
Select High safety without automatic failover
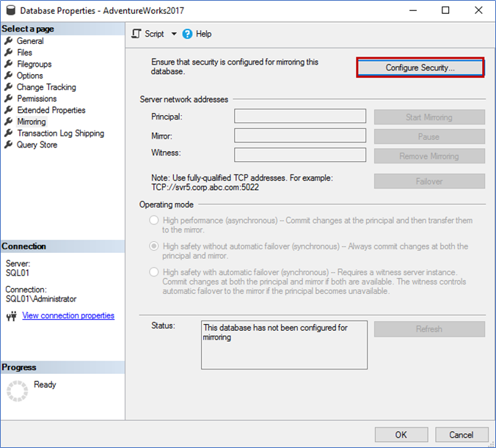(154, 246)
